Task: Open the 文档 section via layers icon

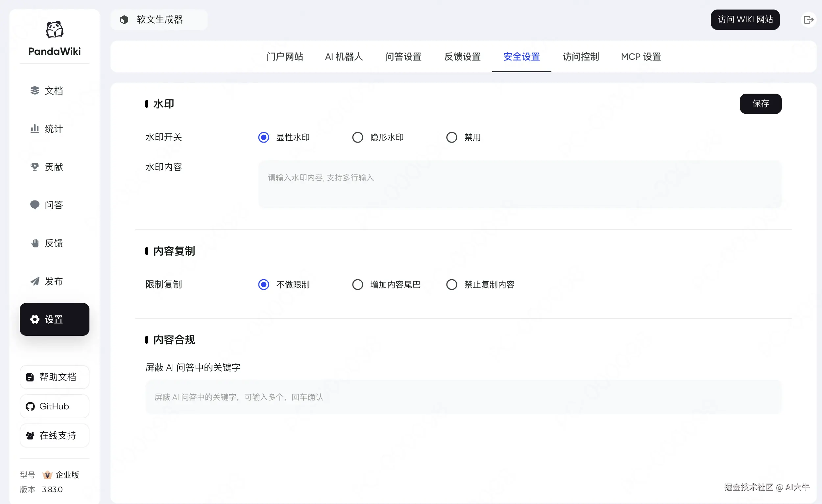Action: [x=35, y=91]
